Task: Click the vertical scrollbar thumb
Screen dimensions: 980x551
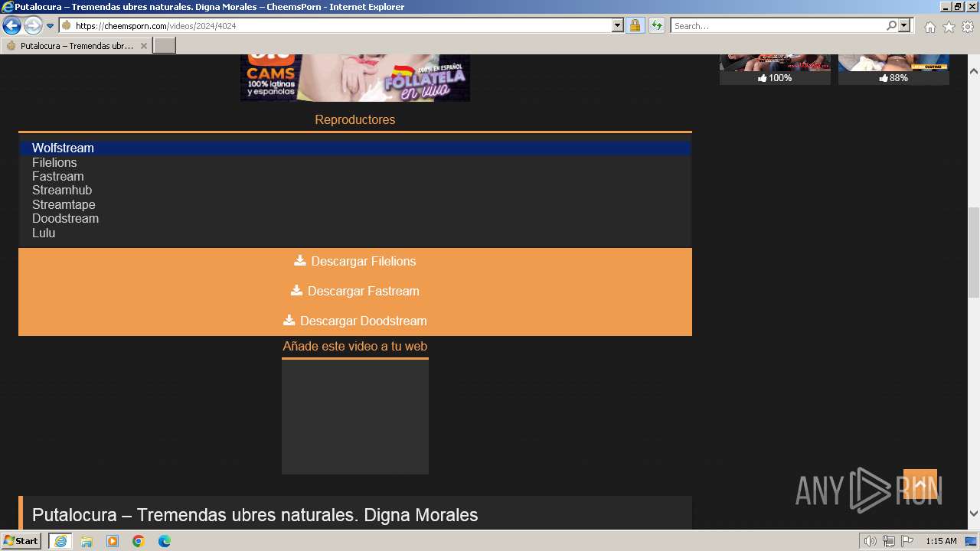Action: [x=974, y=253]
